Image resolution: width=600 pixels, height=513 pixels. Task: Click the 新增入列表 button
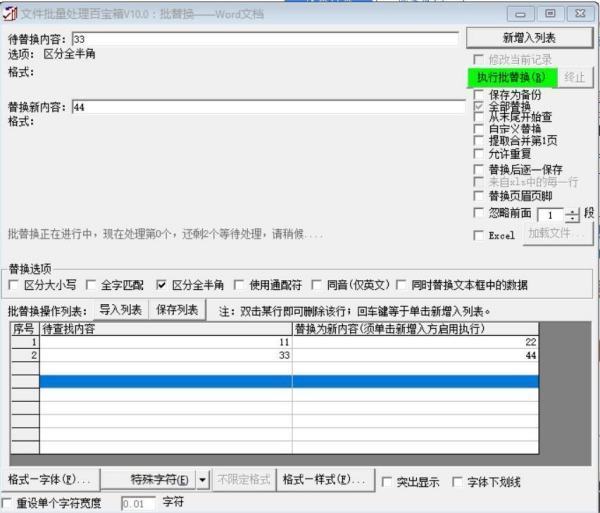tap(529, 37)
